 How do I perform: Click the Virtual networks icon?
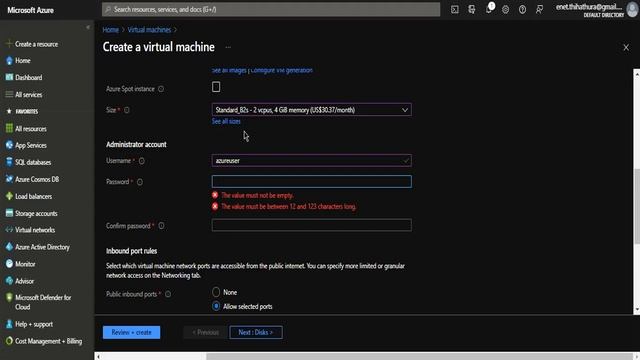9,230
